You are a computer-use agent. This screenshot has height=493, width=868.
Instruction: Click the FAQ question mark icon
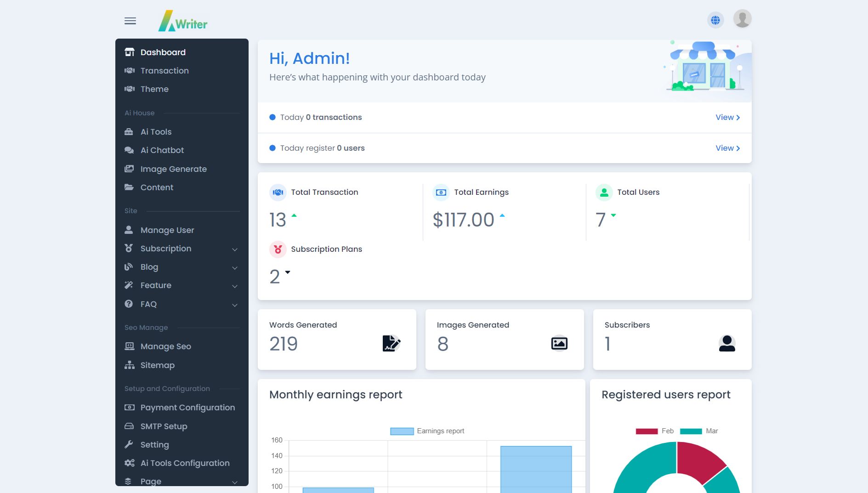point(129,304)
